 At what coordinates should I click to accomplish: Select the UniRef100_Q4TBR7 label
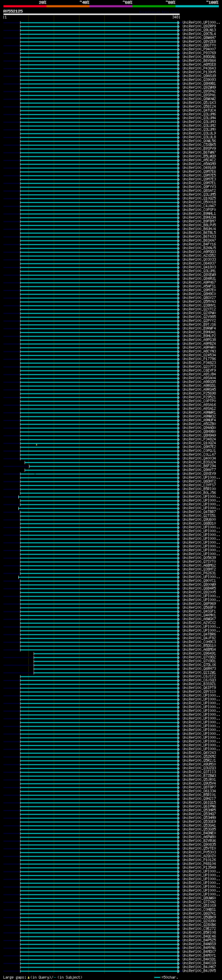point(199,512)
